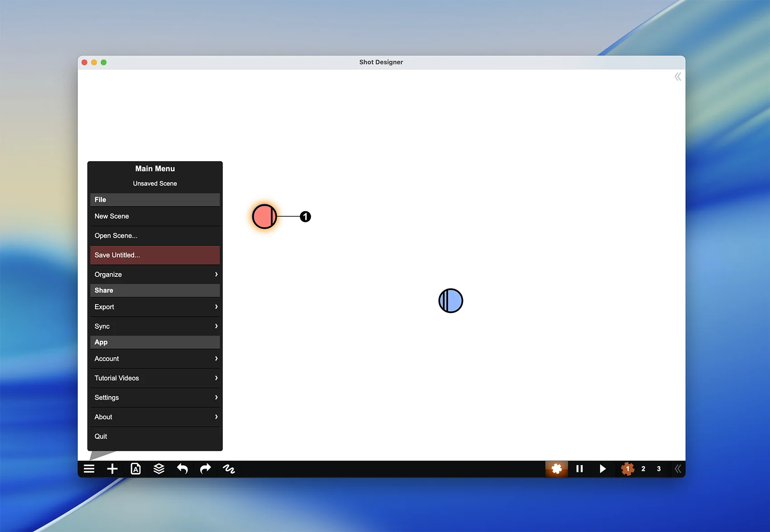Open the Settings submenu
The height and width of the screenshot is (532, 770).
coord(155,398)
